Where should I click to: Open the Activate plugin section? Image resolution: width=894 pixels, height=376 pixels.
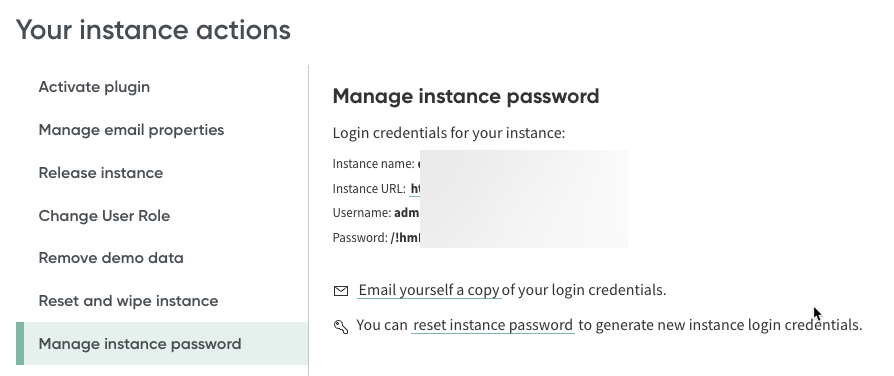[x=94, y=87]
